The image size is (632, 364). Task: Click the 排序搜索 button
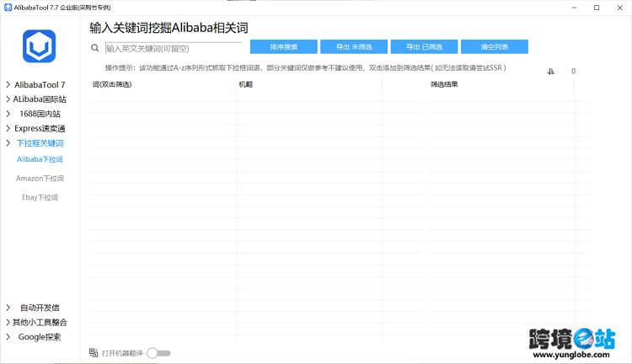click(x=284, y=46)
